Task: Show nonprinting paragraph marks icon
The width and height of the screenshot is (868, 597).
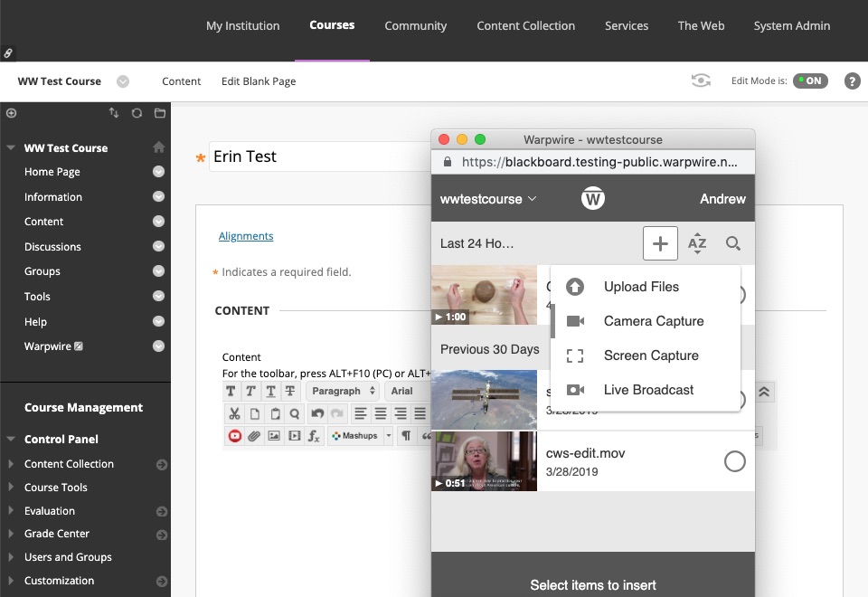Action: pos(406,436)
